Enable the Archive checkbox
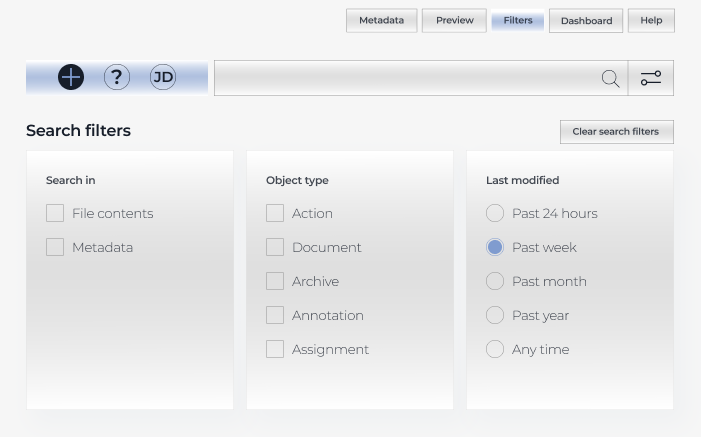 click(275, 281)
